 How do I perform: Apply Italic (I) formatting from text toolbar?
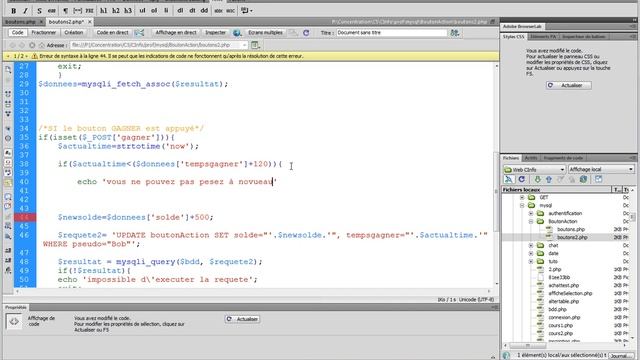[26, 11]
